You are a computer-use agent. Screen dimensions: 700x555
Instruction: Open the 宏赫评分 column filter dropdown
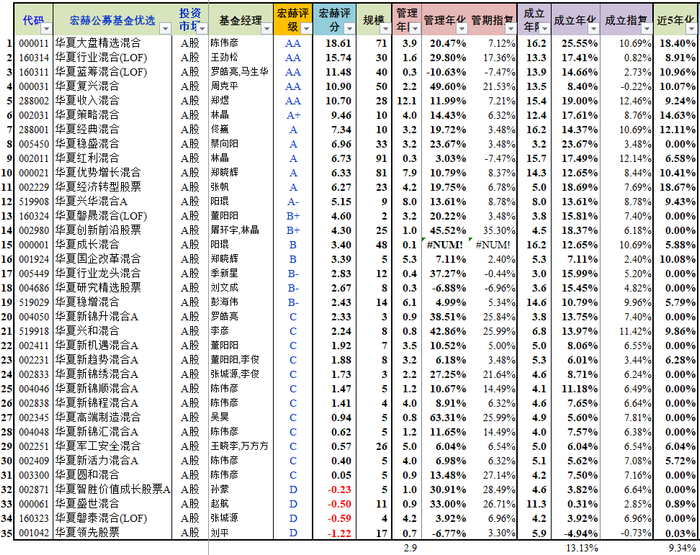(350, 29)
